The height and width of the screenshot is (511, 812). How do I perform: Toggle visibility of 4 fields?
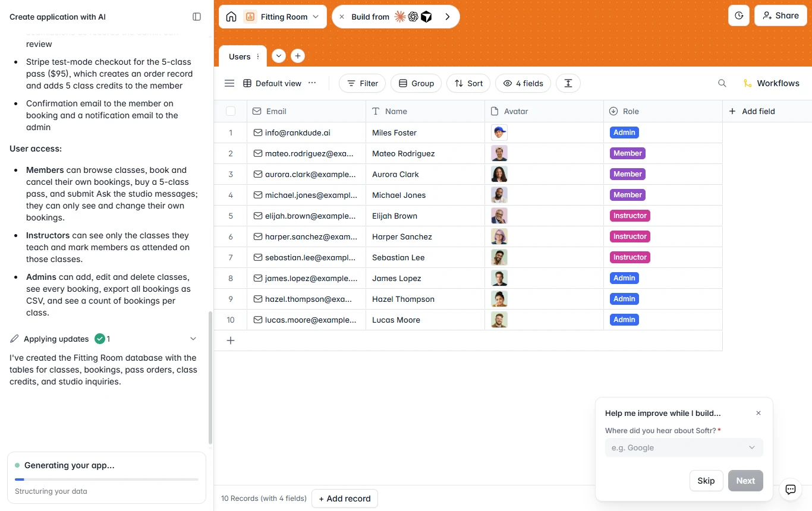[x=523, y=83]
